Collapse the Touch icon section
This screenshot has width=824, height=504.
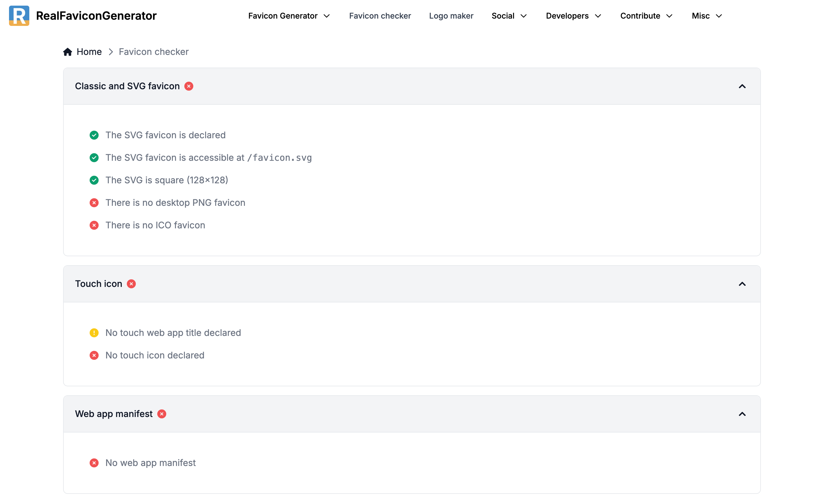[742, 284]
